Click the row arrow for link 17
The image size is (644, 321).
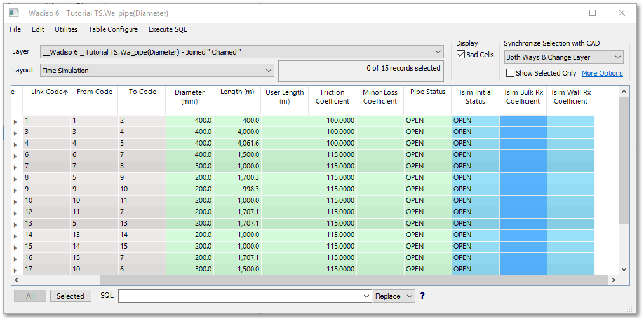pyautogui.click(x=16, y=270)
